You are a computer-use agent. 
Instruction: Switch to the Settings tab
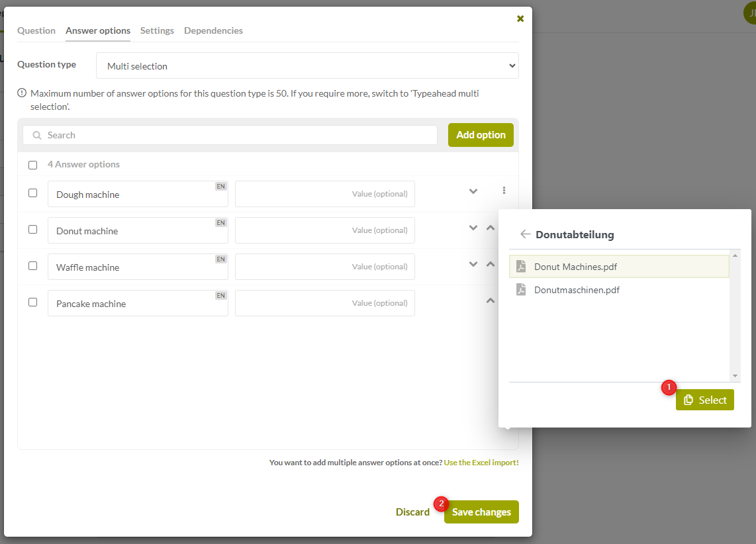coord(157,30)
